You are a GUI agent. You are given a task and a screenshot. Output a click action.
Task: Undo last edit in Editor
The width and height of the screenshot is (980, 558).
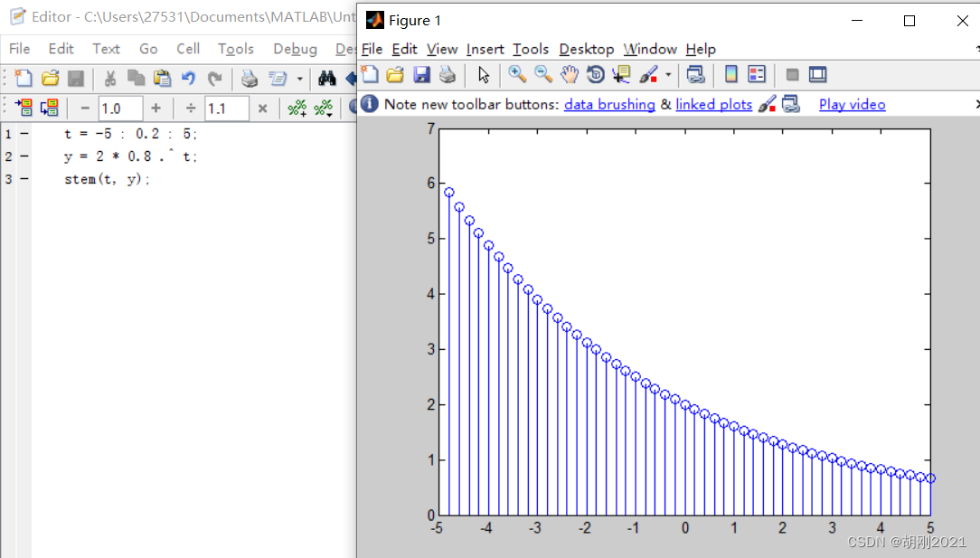[188, 78]
